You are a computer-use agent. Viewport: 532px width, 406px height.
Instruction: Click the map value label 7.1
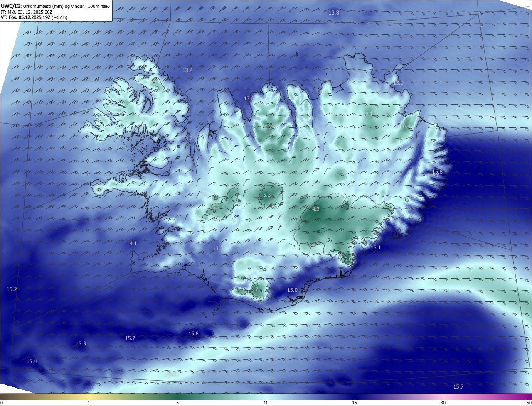coord(369,114)
